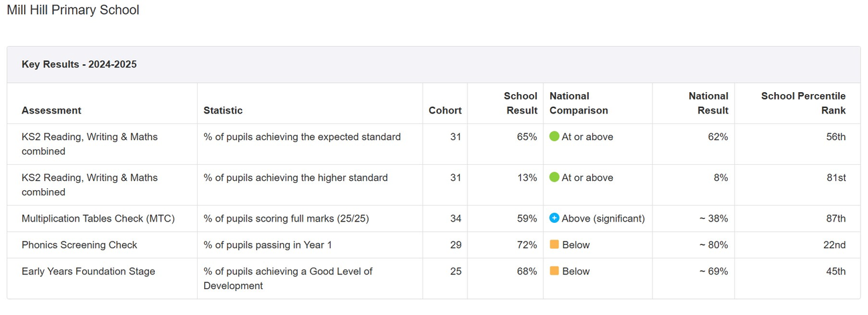This screenshot has height=315, width=868.
Task: Click the green circle for the higher standard row
Action: tap(554, 178)
